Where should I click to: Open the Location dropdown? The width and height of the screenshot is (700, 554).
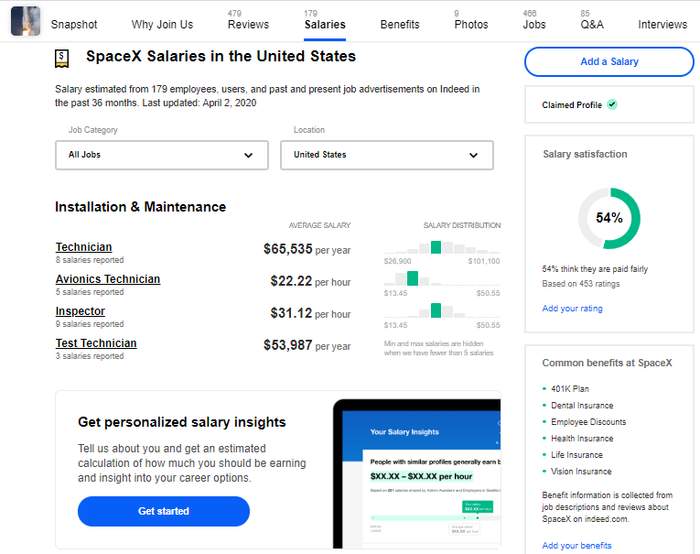[x=386, y=155]
